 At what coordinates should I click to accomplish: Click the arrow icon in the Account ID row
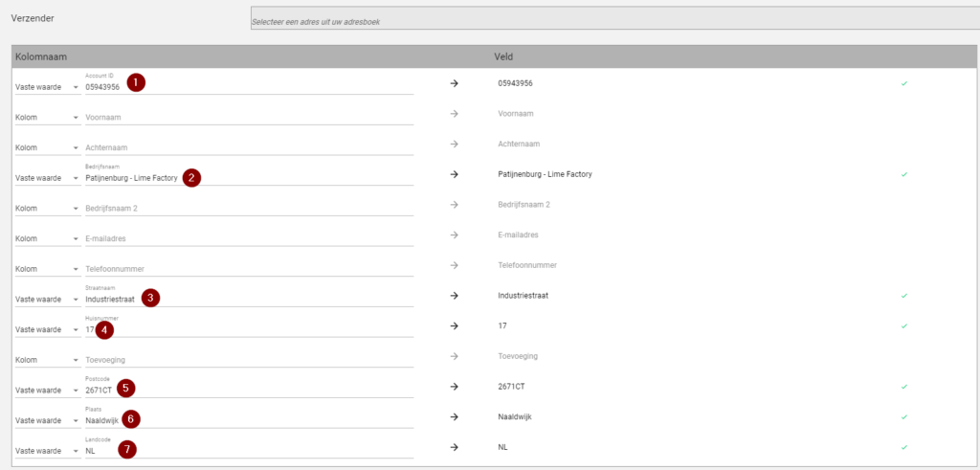(x=455, y=83)
